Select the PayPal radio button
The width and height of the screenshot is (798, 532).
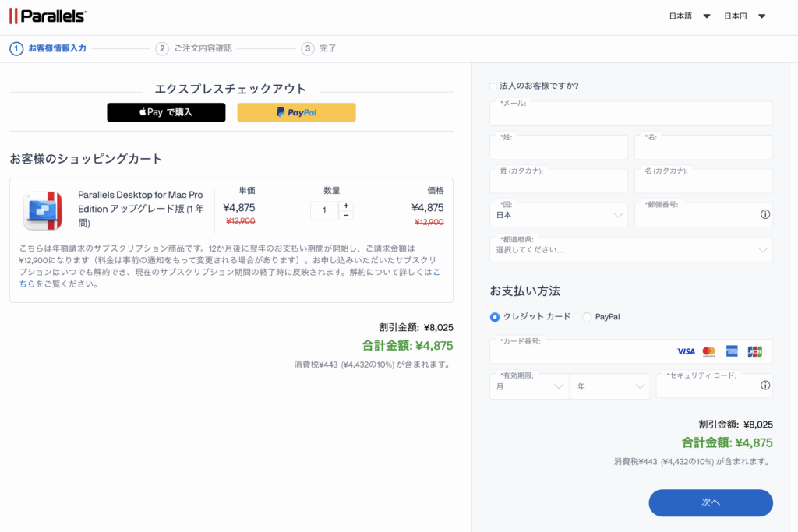point(588,317)
